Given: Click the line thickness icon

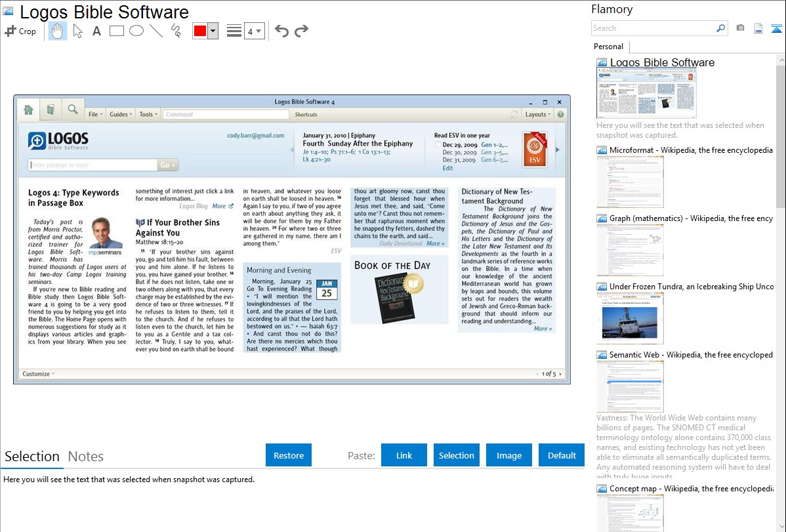Looking at the screenshot, I should point(234,31).
